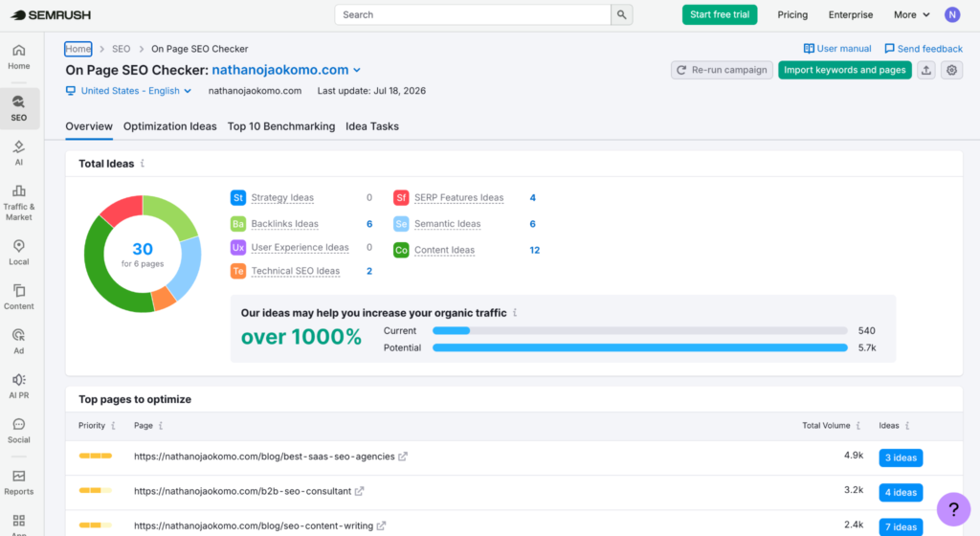Open the Idea Tasks tab
This screenshot has width=980, height=536.
pos(372,126)
